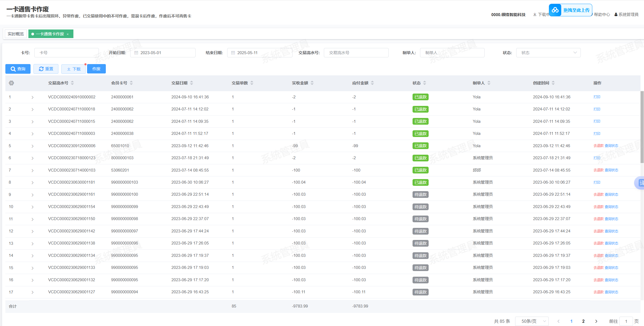Click into the 卡号 input field
Image resolution: width=644 pixels, height=326 pixels.
coord(66,53)
